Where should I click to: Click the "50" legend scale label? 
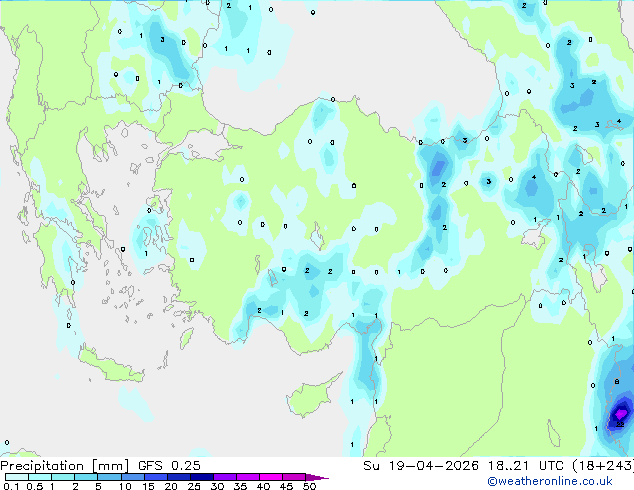click(309, 486)
